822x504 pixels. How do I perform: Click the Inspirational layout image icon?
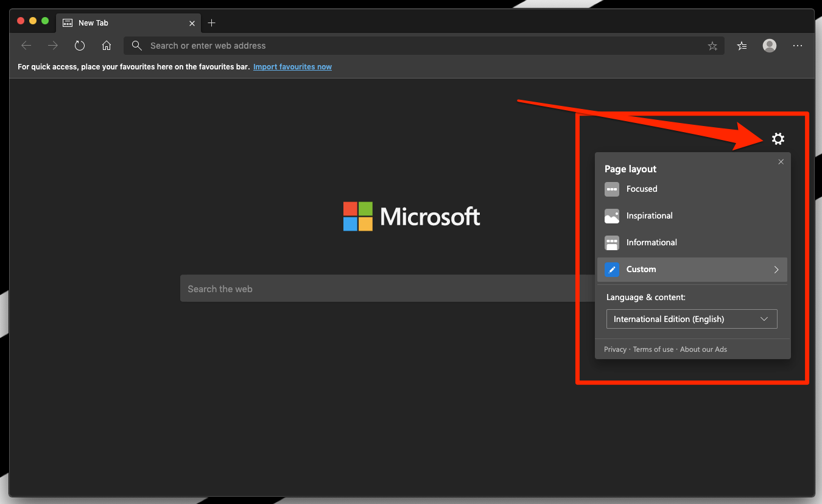(x=612, y=216)
